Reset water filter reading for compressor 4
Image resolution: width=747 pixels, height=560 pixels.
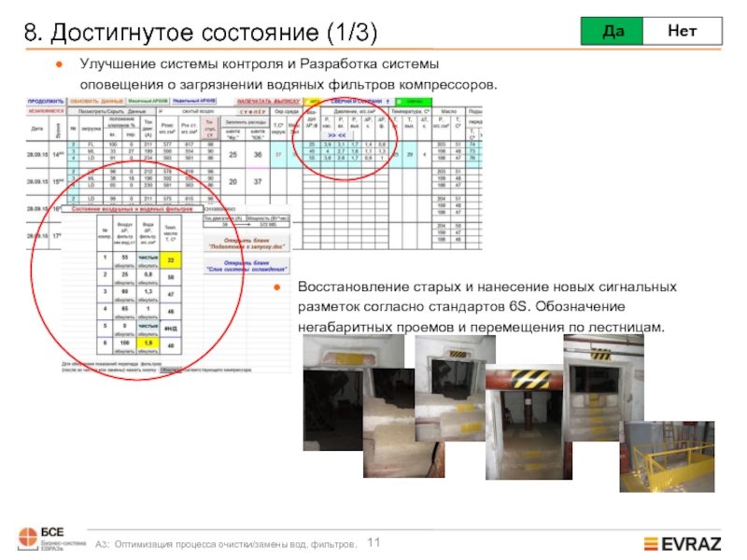click(x=148, y=317)
